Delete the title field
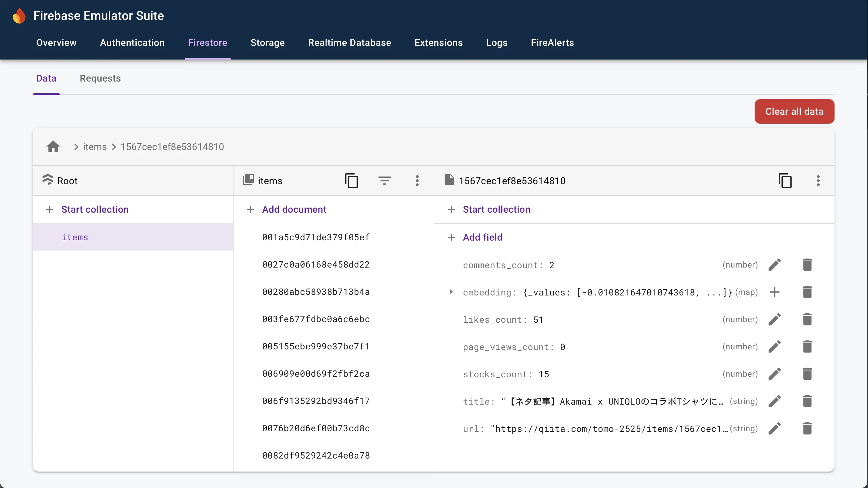The width and height of the screenshot is (868, 488). (807, 401)
